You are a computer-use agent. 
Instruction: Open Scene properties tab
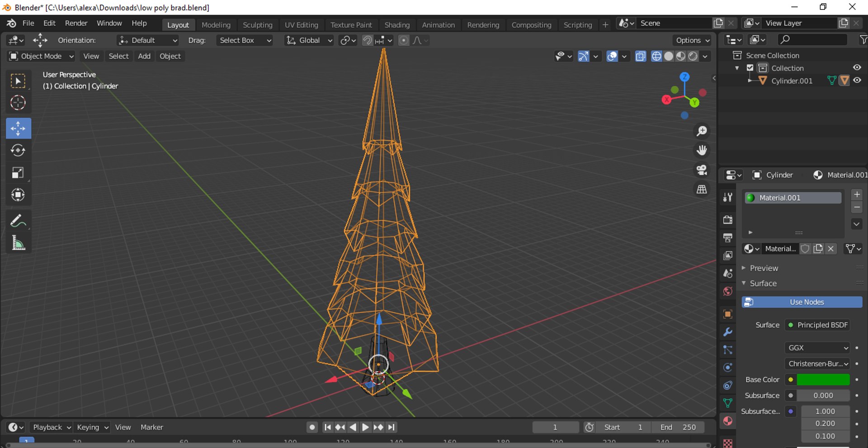(727, 273)
